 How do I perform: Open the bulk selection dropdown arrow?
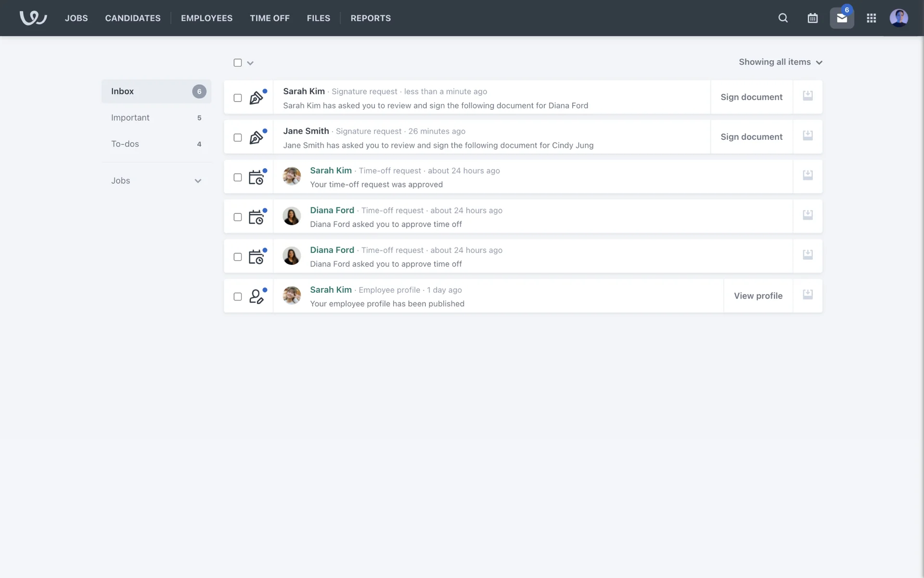click(x=250, y=63)
